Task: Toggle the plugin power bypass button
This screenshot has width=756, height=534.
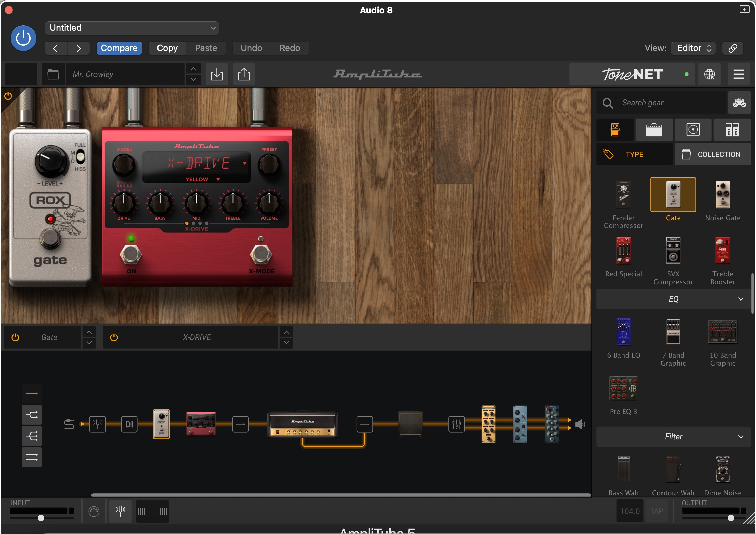Action: (x=23, y=38)
